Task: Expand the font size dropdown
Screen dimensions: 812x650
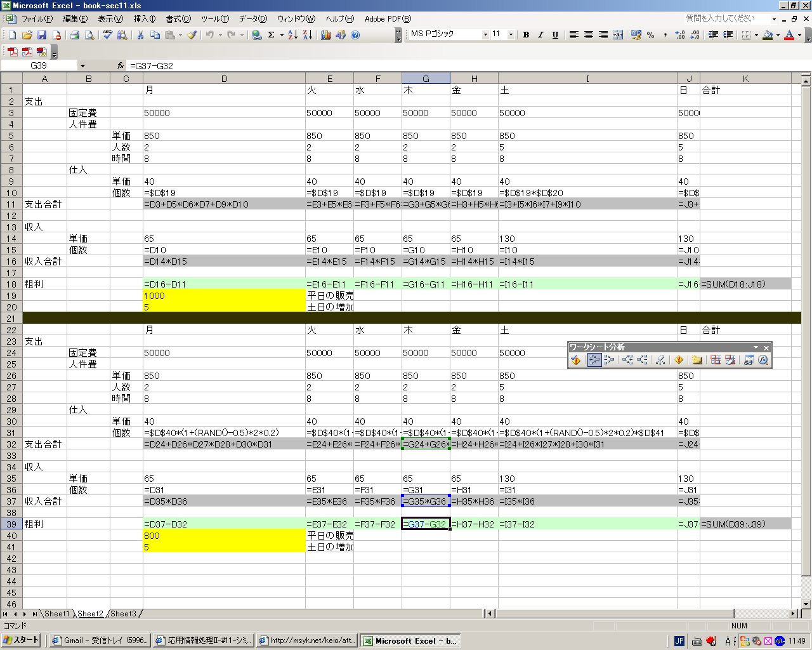Action: point(511,35)
